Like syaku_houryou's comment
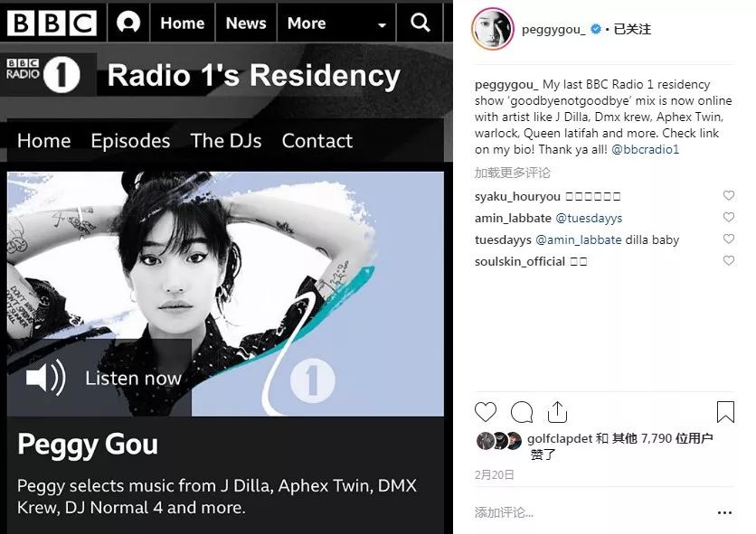This screenshot has width=756, height=534. pos(729,195)
